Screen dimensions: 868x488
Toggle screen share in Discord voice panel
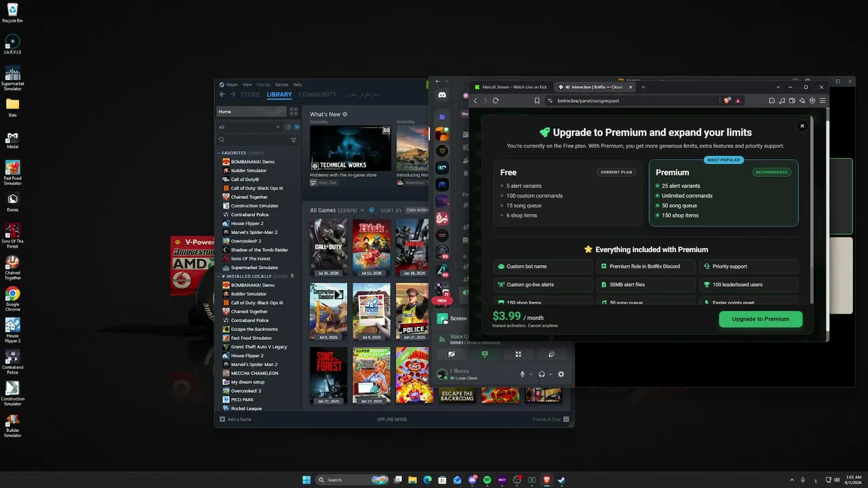click(x=485, y=354)
